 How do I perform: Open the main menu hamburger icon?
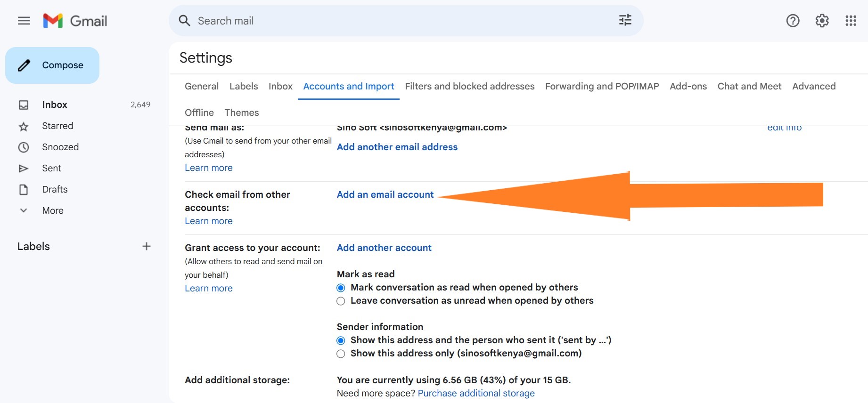click(24, 21)
